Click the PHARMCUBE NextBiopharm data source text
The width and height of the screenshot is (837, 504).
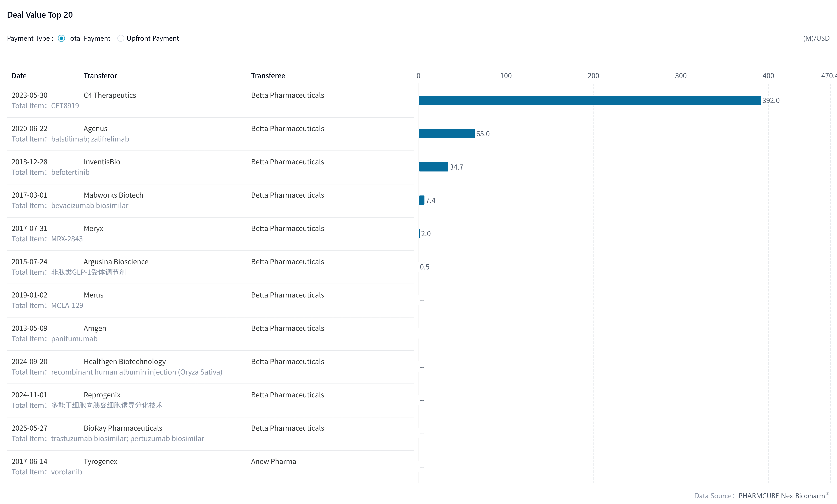781,495
